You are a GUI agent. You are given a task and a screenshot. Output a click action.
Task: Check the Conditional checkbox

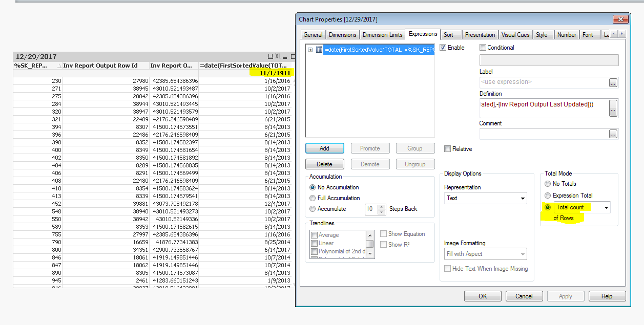(483, 48)
